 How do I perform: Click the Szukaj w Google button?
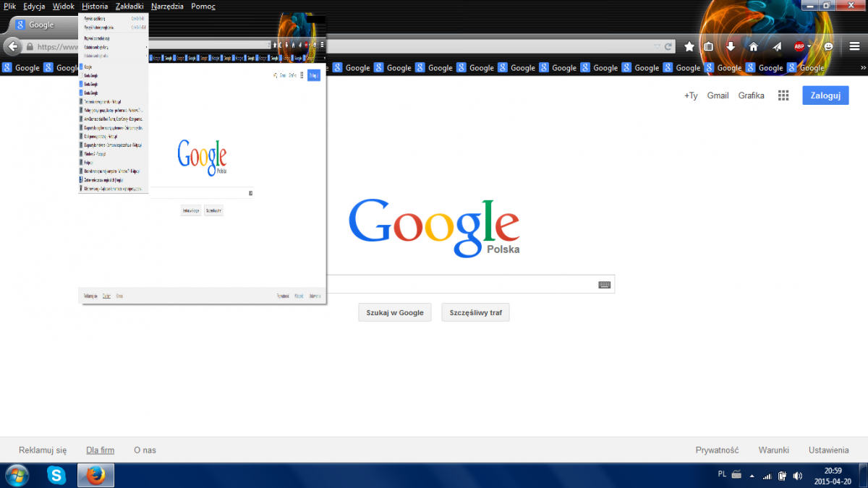click(395, 312)
